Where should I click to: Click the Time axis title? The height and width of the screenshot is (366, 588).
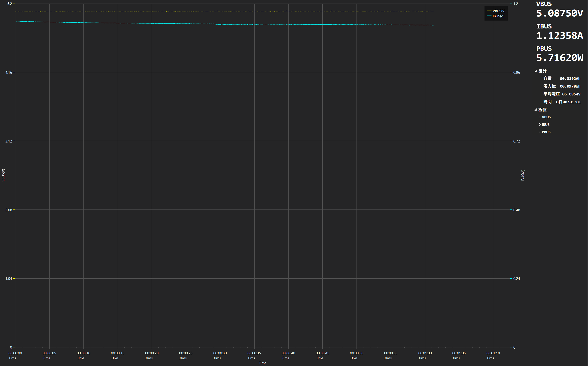[x=263, y=363]
